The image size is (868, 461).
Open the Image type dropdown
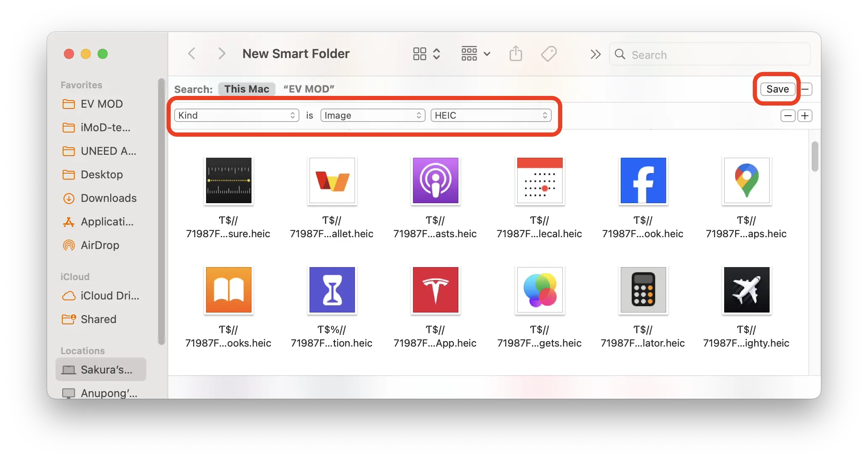373,115
